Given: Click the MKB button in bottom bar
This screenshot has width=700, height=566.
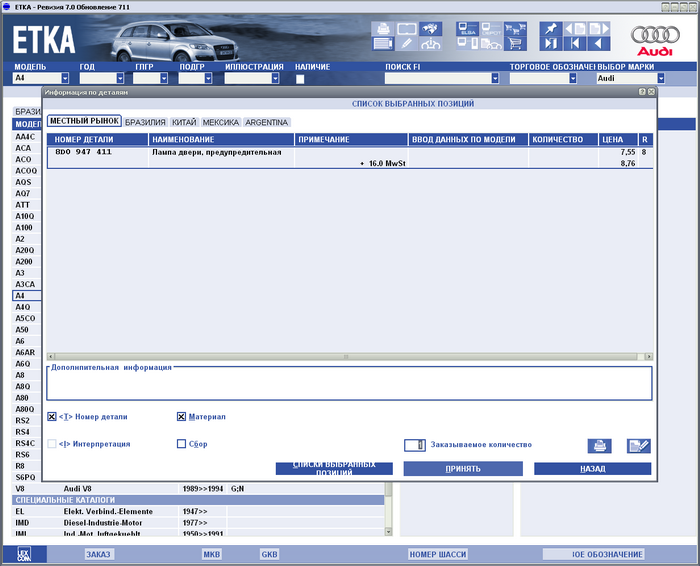Looking at the screenshot, I should tap(212, 554).
